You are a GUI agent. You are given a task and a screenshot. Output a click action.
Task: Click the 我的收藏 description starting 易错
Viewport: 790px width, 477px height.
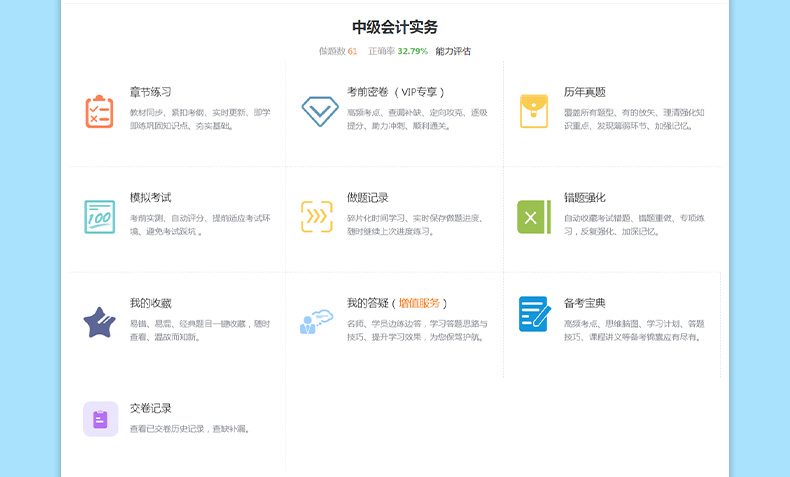pyautogui.click(x=200, y=330)
